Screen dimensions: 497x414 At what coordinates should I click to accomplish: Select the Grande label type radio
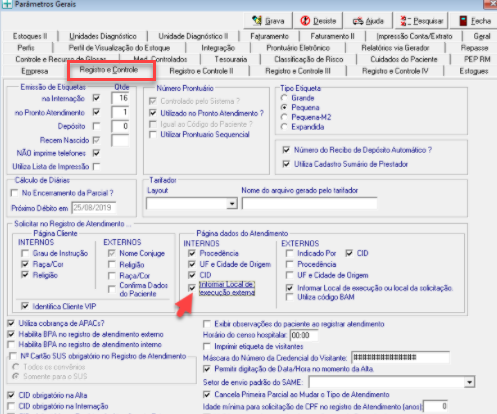click(x=284, y=98)
